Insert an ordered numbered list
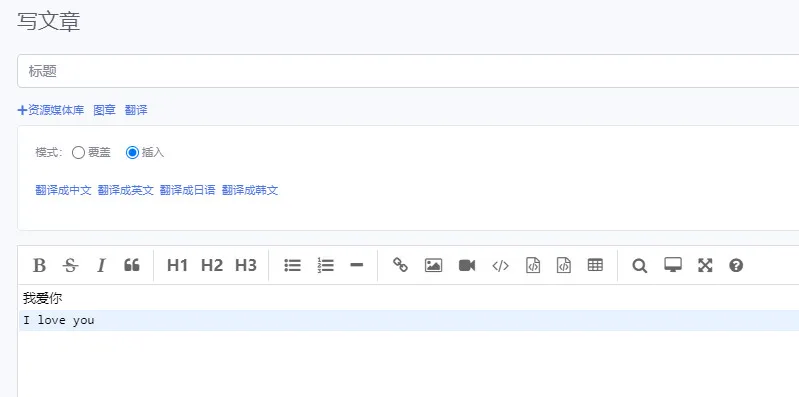The width and height of the screenshot is (799, 397). 325,266
